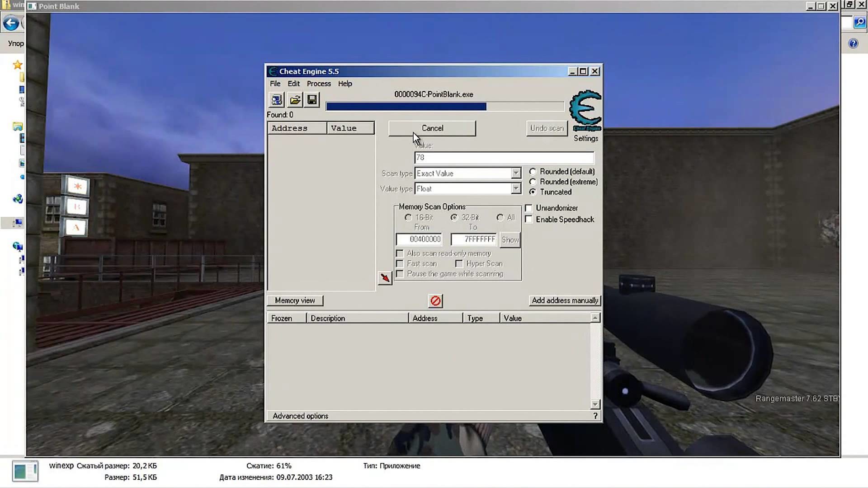Screen dimensions: 868x488
Task: Open the File menu
Action: pos(275,84)
